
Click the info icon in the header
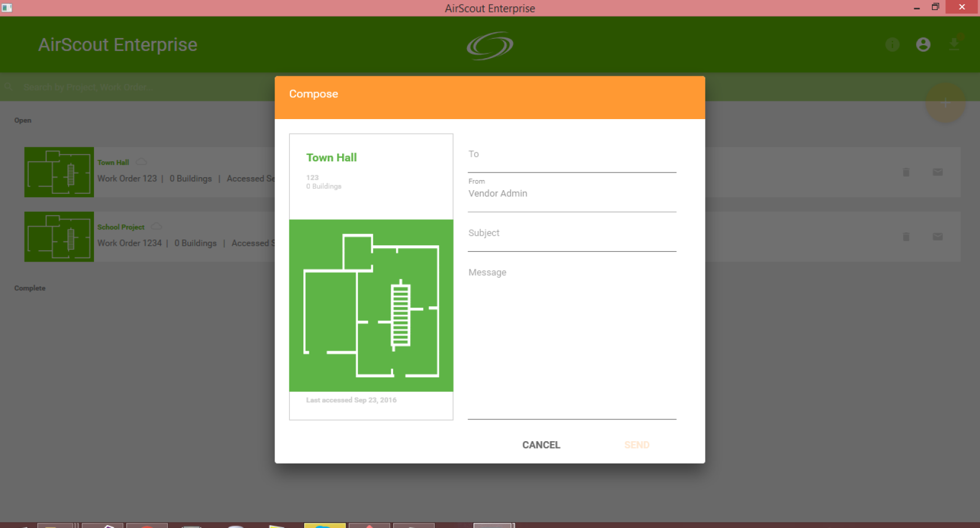pos(892,45)
